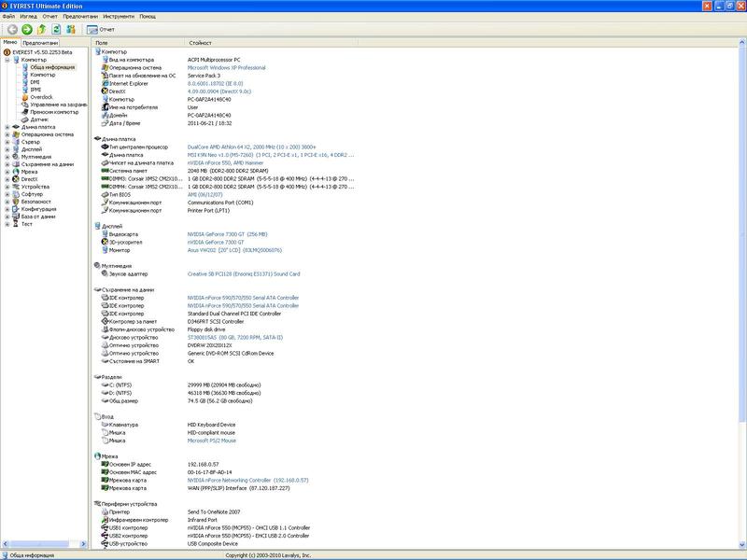Viewport: 747px width, 560px height.
Task: Click the Тест tree icon
Action: (x=16, y=224)
